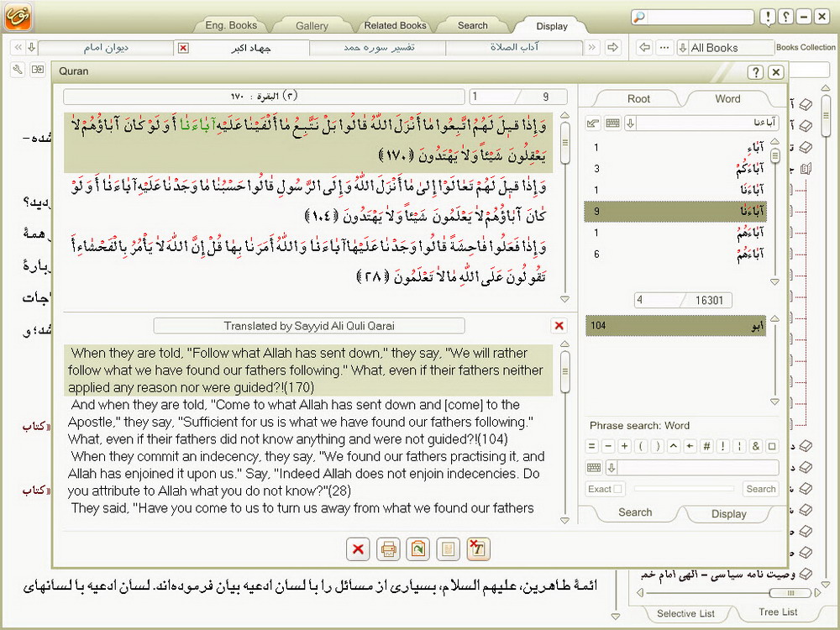Insert the broken bar operator
Screen dimensions: 840x630
click(739, 446)
